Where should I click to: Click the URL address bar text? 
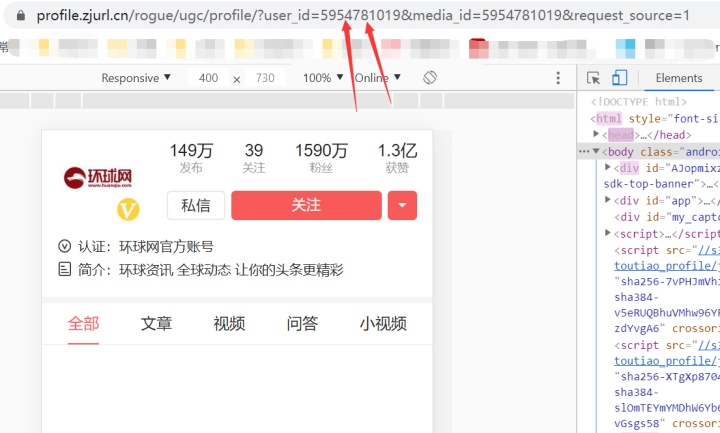click(x=363, y=16)
